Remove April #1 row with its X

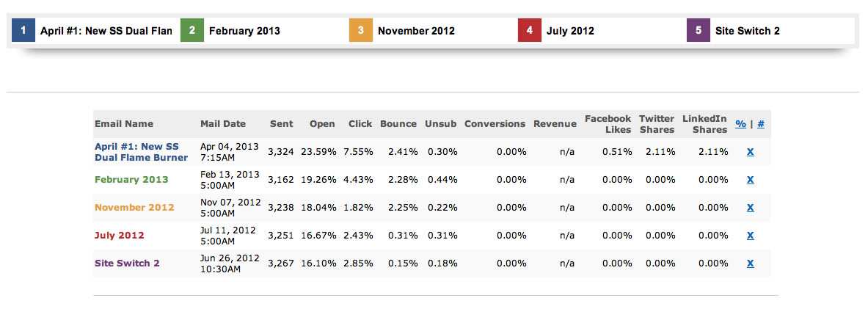[750, 152]
